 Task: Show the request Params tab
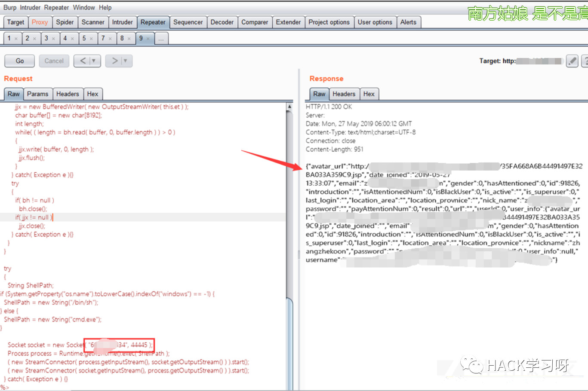[x=38, y=94]
